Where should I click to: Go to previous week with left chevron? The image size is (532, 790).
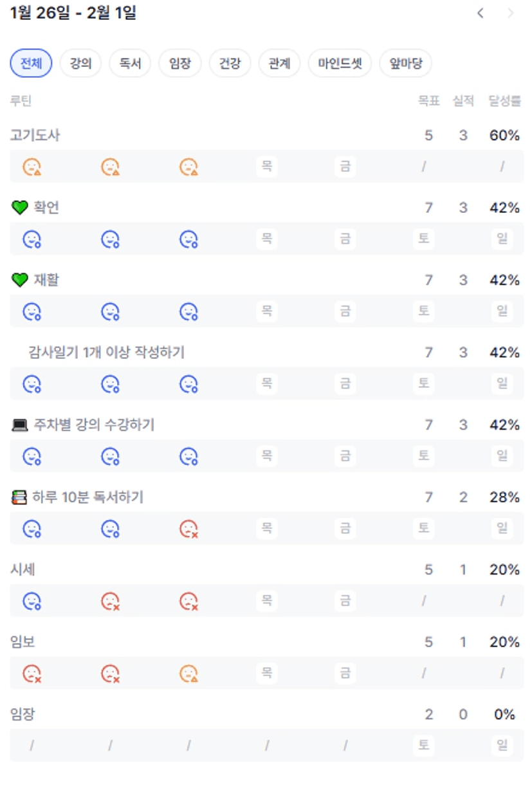(x=480, y=14)
